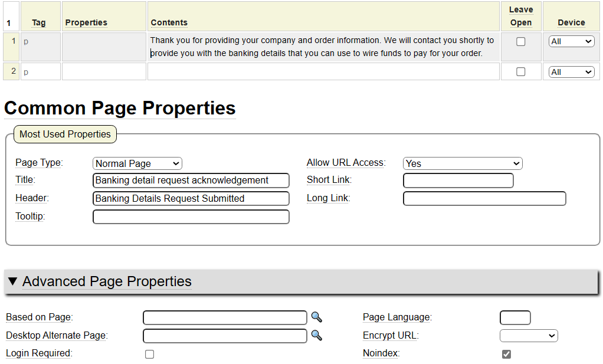The width and height of the screenshot is (603, 364).
Task: Open the Encrypt URL dropdown
Action: coord(529,335)
